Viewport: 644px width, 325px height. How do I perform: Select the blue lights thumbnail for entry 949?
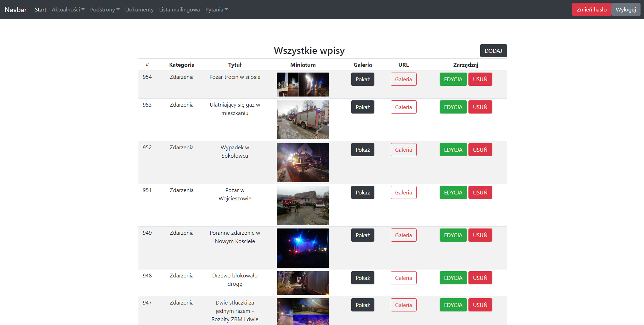[x=303, y=248]
